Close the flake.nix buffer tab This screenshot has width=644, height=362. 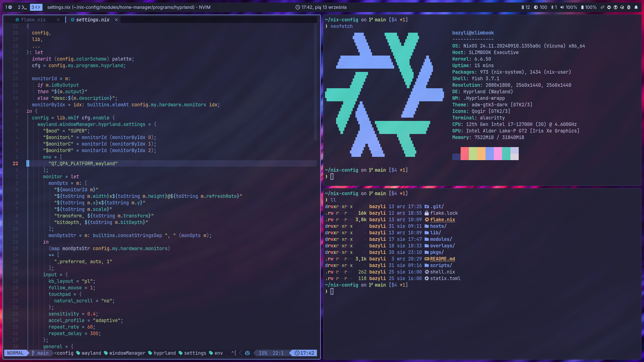(58, 20)
